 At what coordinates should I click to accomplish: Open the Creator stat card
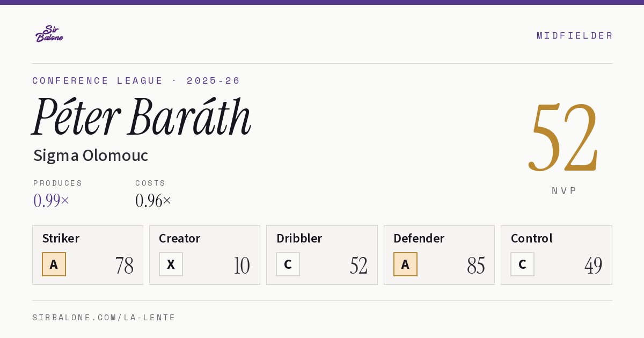204,255
